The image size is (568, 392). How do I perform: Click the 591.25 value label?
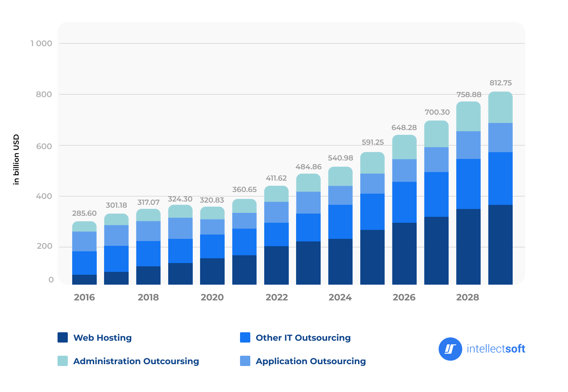pyautogui.click(x=373, y=142)
